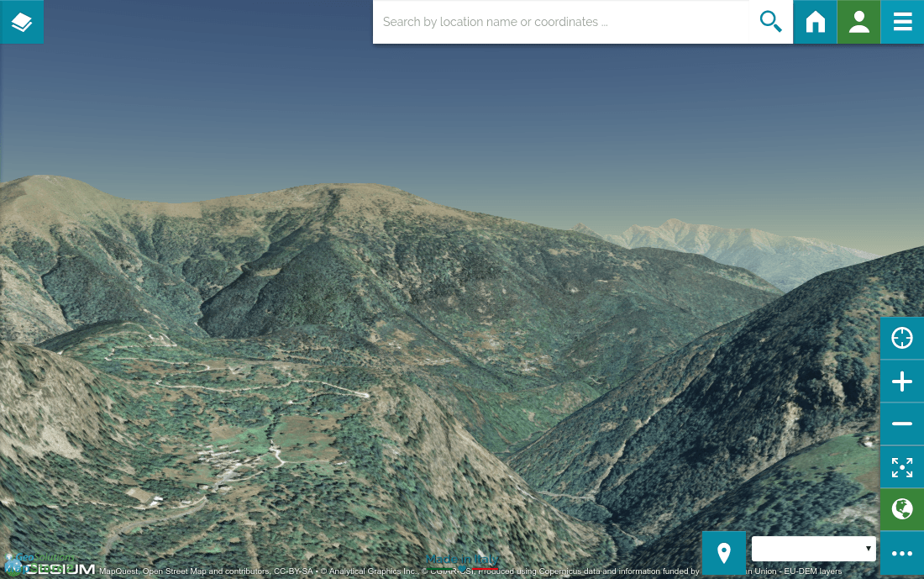Go to the home page

pos(815,22)
